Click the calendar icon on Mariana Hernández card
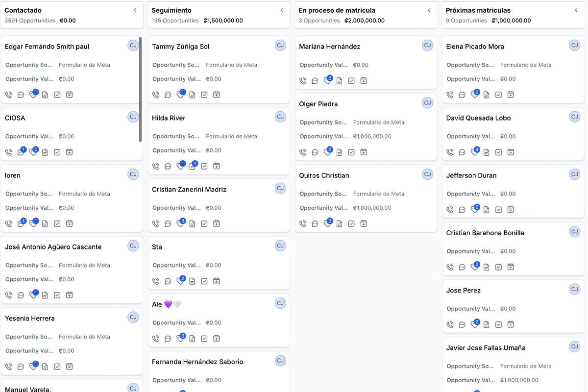The image size is (588, 392). tap(364, 81)
